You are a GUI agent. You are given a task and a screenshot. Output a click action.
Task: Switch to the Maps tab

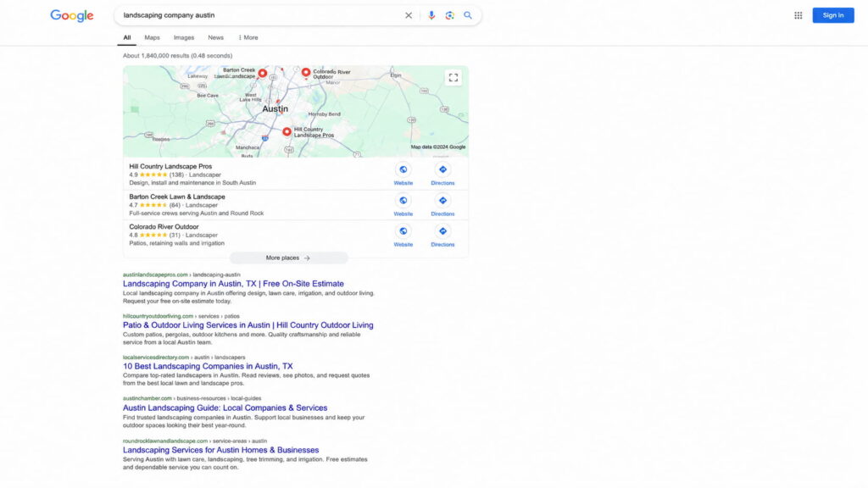tap(153, 37)
